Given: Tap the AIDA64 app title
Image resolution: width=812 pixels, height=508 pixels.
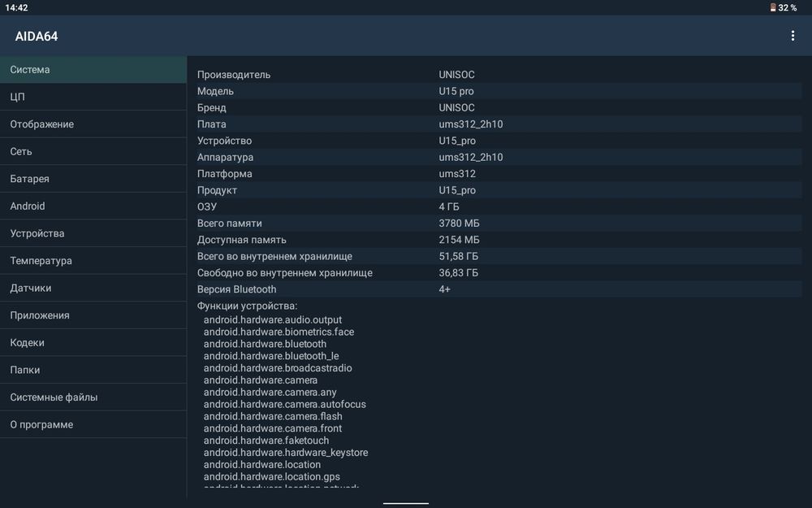Looking at the screenshot, I should [x=37, y=37].
